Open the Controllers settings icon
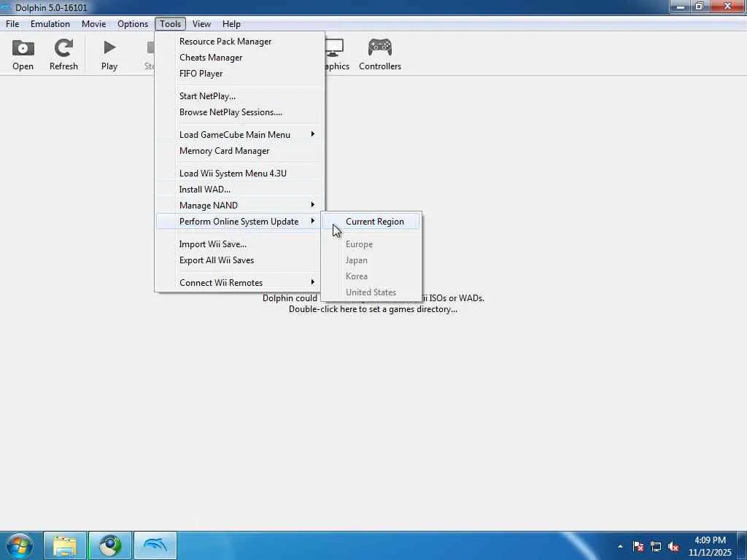This screenshot has width=747, height=560. pyautogui.click(x=379, y=54)
